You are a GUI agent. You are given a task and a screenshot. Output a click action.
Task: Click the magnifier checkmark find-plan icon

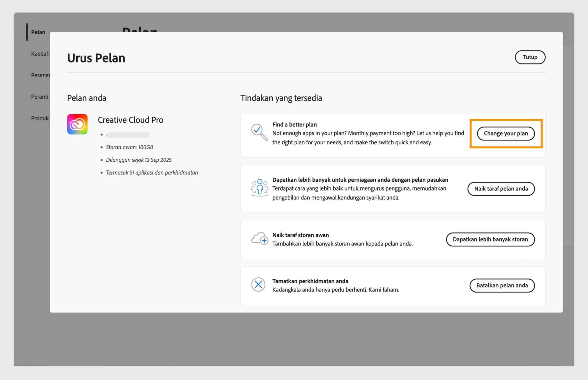pyautogui.click(x=259, y=132)
